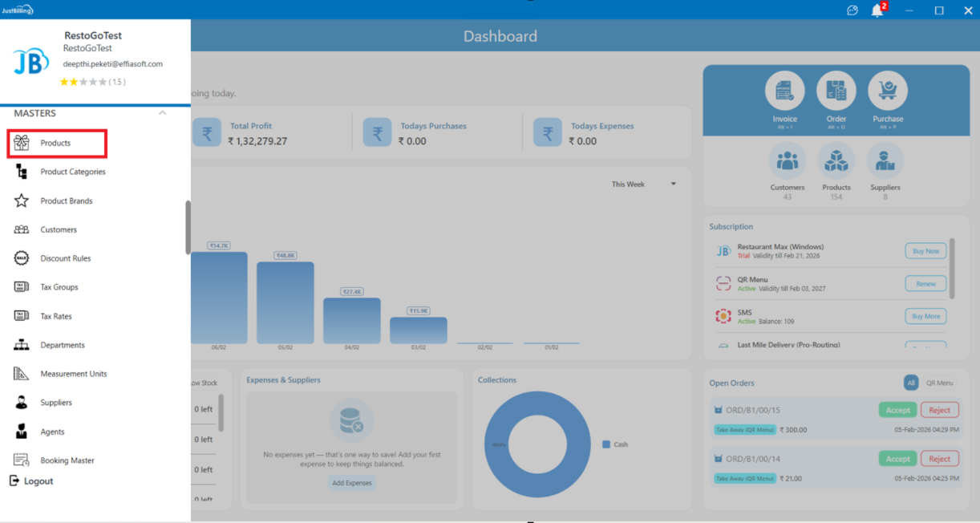The width and height of the screenshot is (980, 523).
Task: Accept order ORD/B1/00/15
Action: coord(897,410)
